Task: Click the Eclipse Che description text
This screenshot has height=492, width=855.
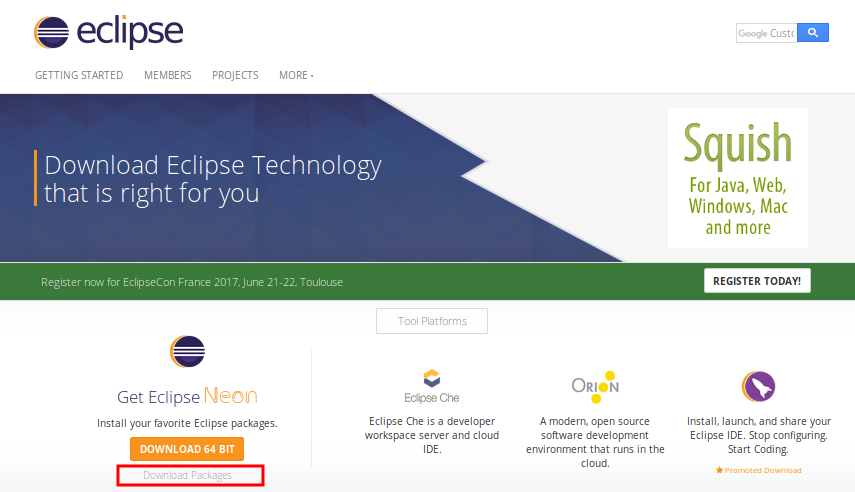Action: (x=432, y=435)
